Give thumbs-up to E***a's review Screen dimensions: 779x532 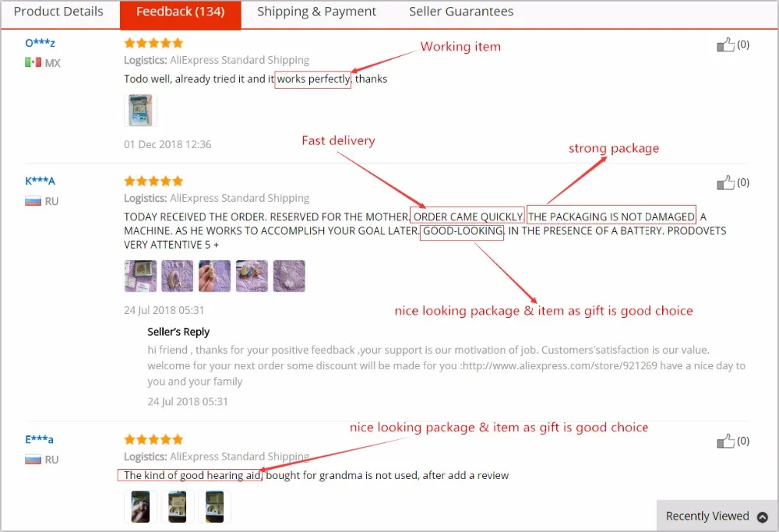pyautogui.click(x=725, y=441)
